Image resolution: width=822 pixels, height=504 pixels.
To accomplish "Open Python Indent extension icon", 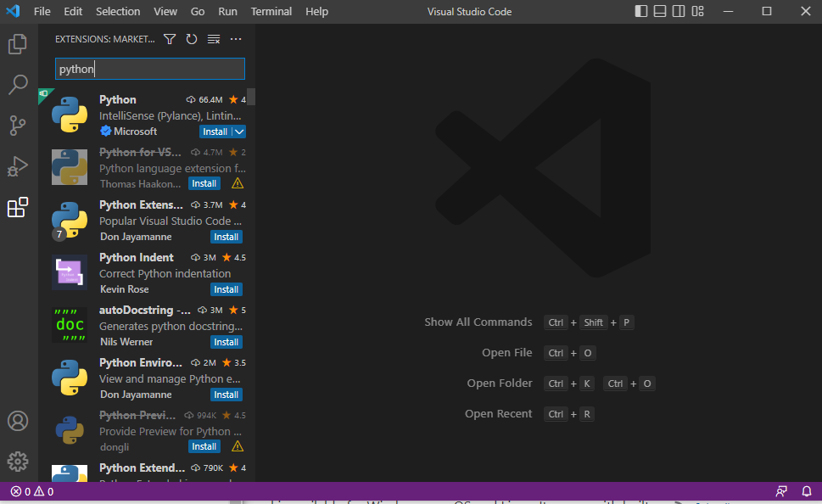I will pyautogui.click(x=70, y=272).
